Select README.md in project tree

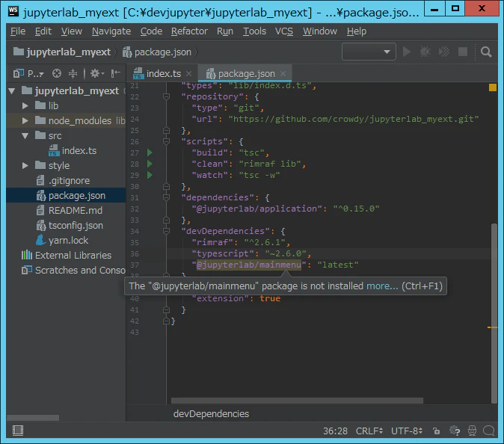[70, 211]
